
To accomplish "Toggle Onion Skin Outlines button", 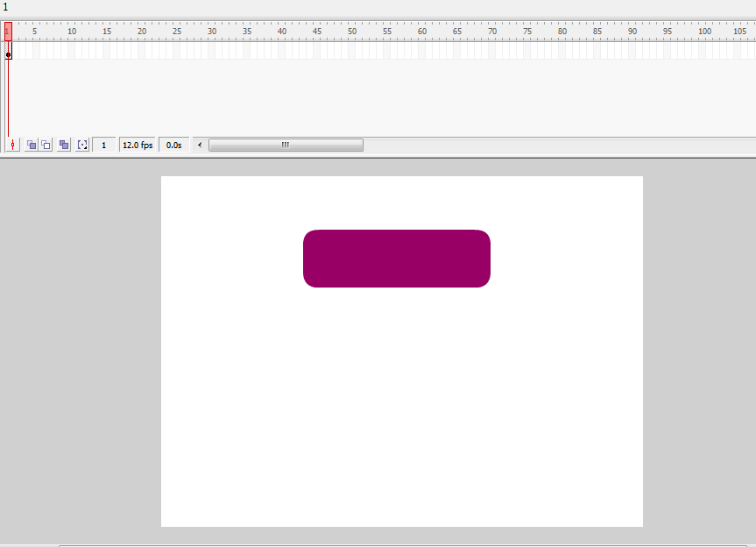I will tap(46, 145).
